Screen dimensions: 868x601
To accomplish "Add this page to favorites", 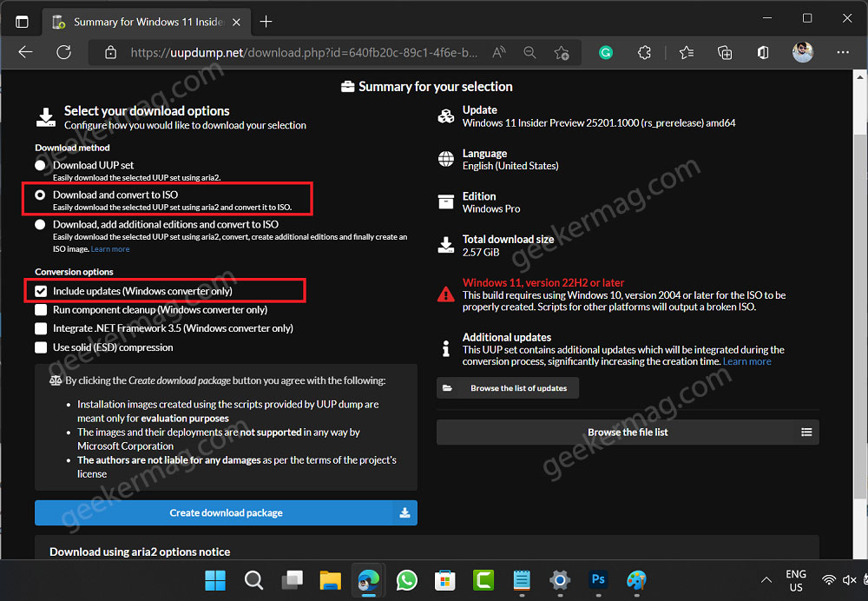I will (562, 53).
